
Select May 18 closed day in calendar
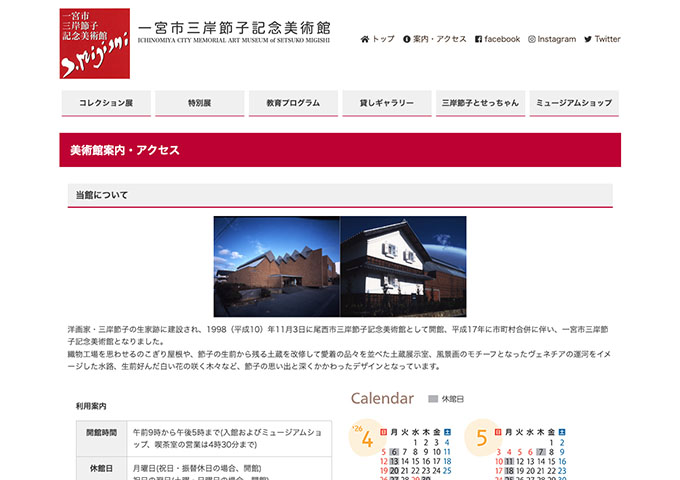point(509,471)
